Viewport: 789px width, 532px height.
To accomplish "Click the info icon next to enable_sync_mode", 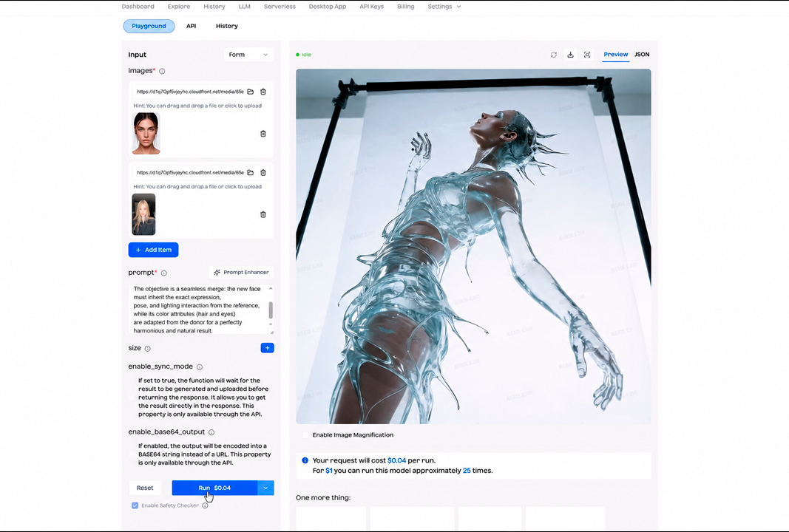I will click(199, 367).
